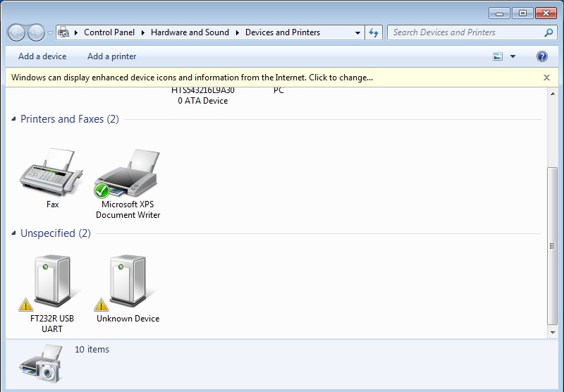The image size is (564, 392).
Task: Select Microsoft XPS Document Writer printer
Action: (128, 174)
